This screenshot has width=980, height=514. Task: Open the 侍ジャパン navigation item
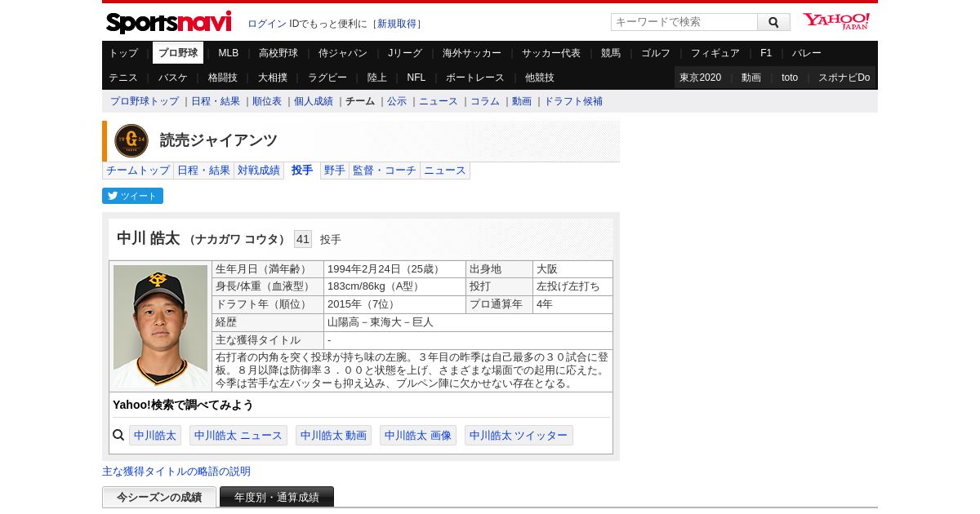coord(343,53)
